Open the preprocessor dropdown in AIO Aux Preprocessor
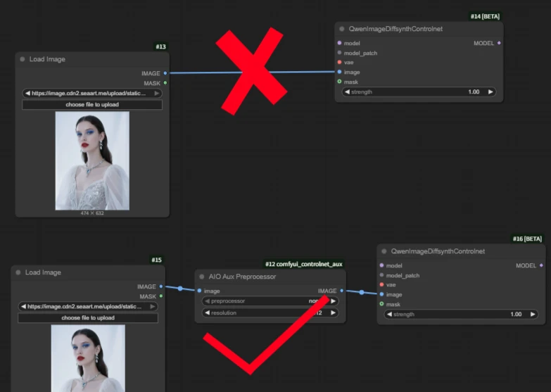The height and width of the screenshot is (392, 551). 270,301
